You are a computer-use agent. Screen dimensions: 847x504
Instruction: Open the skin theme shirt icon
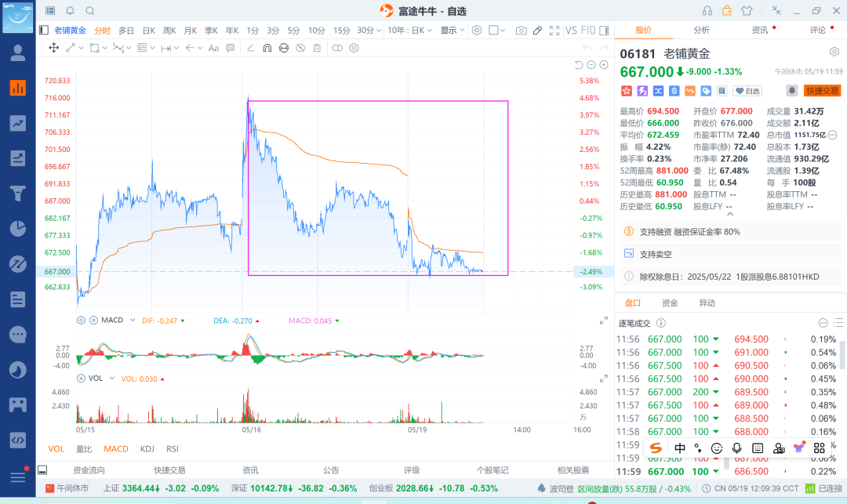tap(747, 10)
